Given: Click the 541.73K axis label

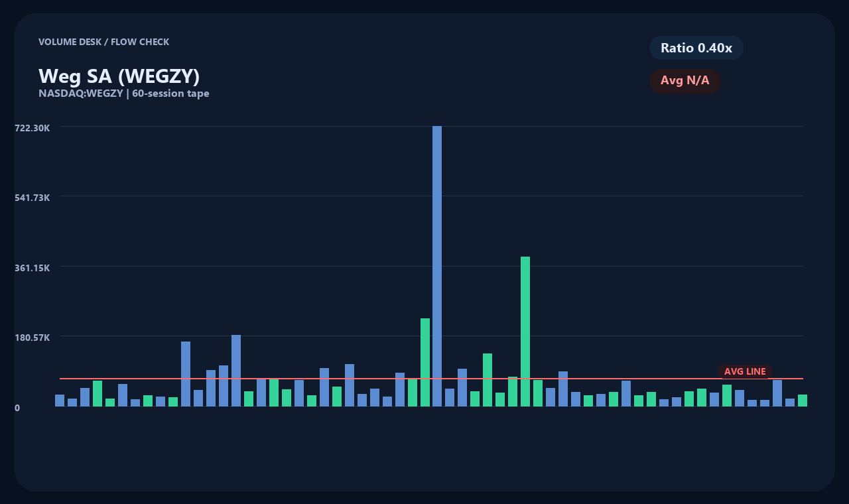Looking at the screenshot, I should pos(33,198).
